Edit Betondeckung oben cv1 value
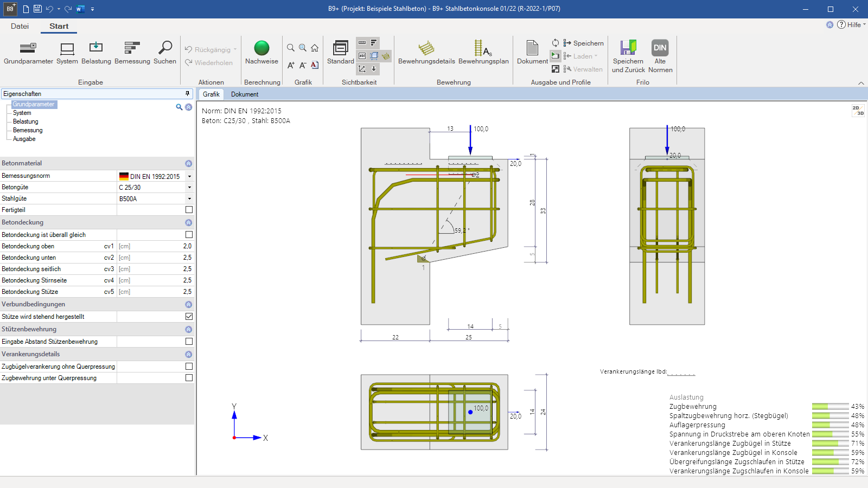 click(x=155, y=246)
